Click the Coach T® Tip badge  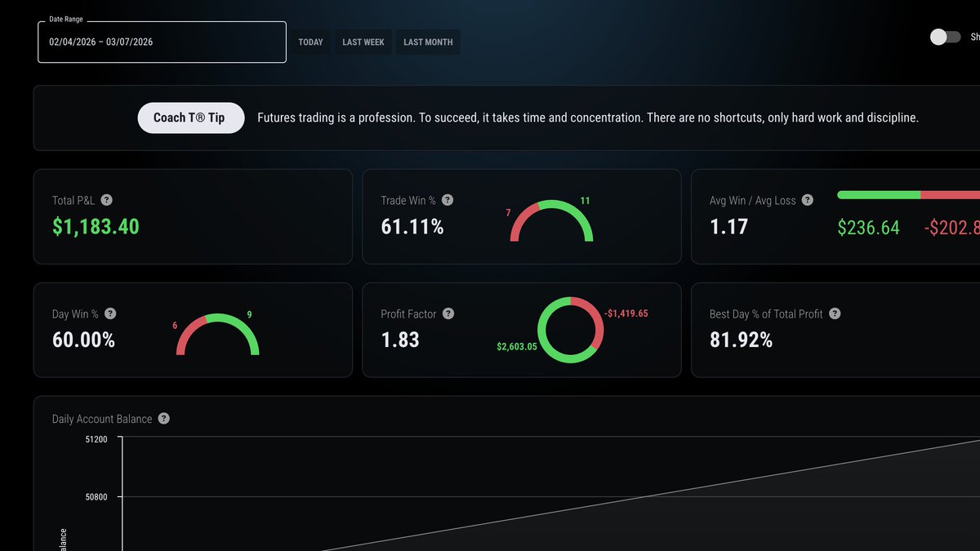click(x=190, y=118)
